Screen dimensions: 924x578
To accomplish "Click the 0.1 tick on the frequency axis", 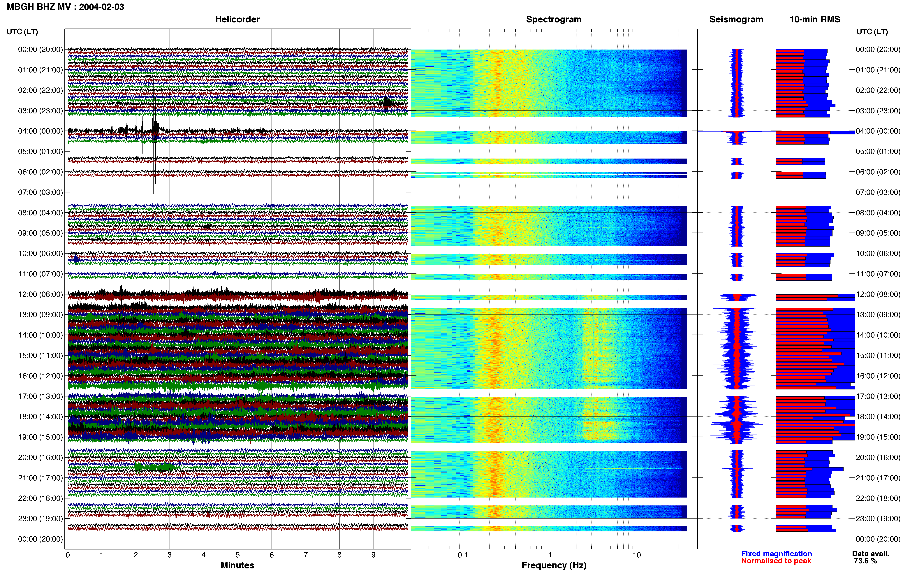I will click(463, 555).
